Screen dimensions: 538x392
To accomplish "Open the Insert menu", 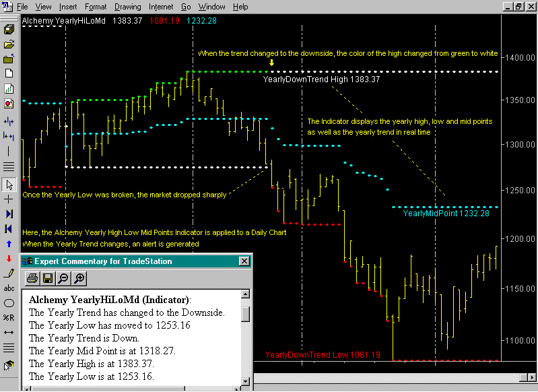I will pyautogui.click(x=68, y=7).
